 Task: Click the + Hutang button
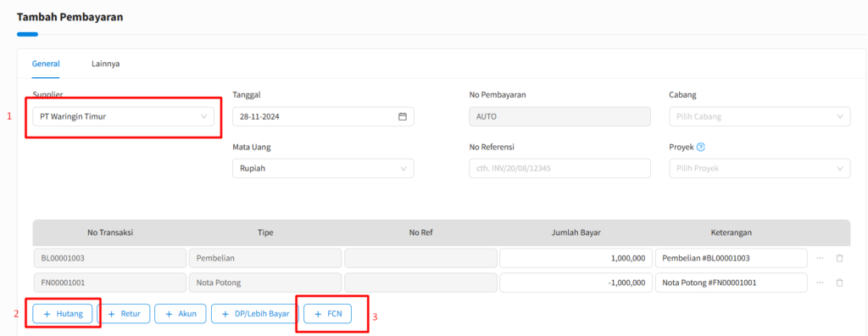click(x=63, y=314)
